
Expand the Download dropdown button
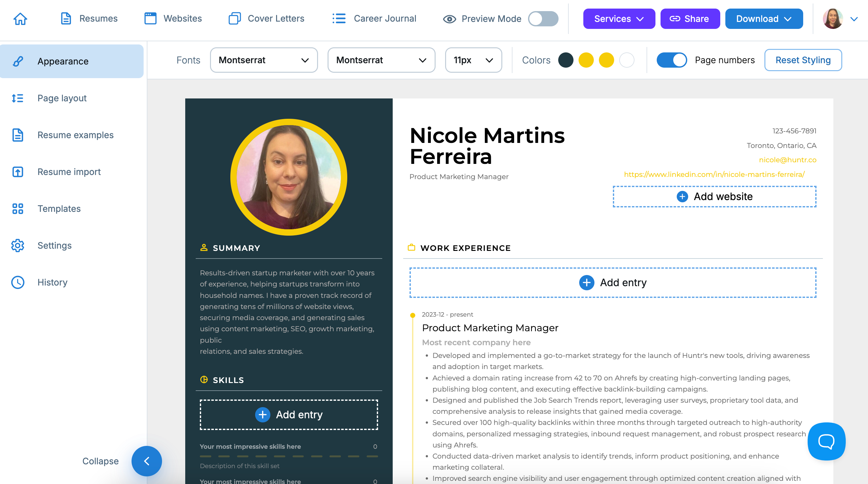pos(764,18)
